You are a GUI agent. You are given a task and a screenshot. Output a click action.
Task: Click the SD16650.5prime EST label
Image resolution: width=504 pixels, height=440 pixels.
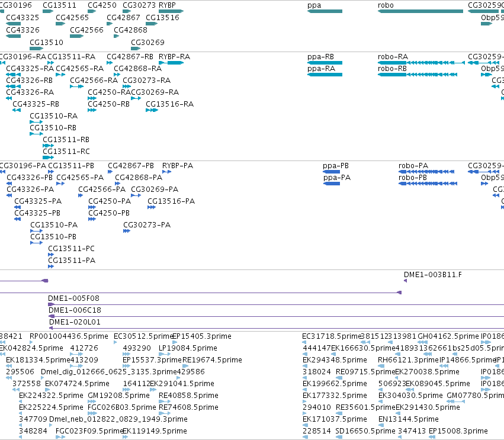[x=365, y=431]
